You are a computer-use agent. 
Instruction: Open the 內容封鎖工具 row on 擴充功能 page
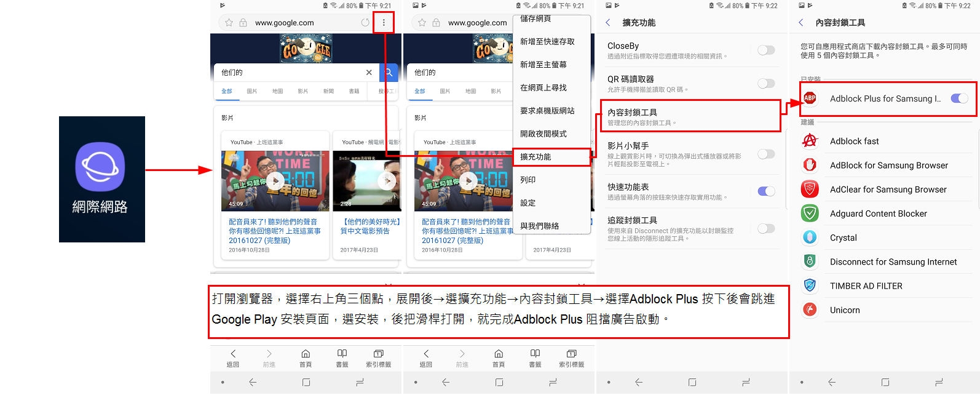690,116
